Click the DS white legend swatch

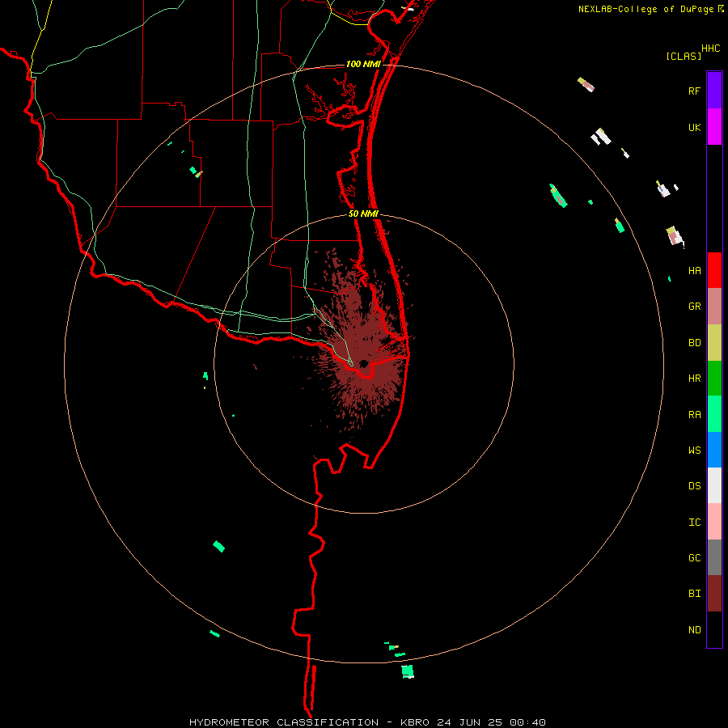[x=714, y=485]
